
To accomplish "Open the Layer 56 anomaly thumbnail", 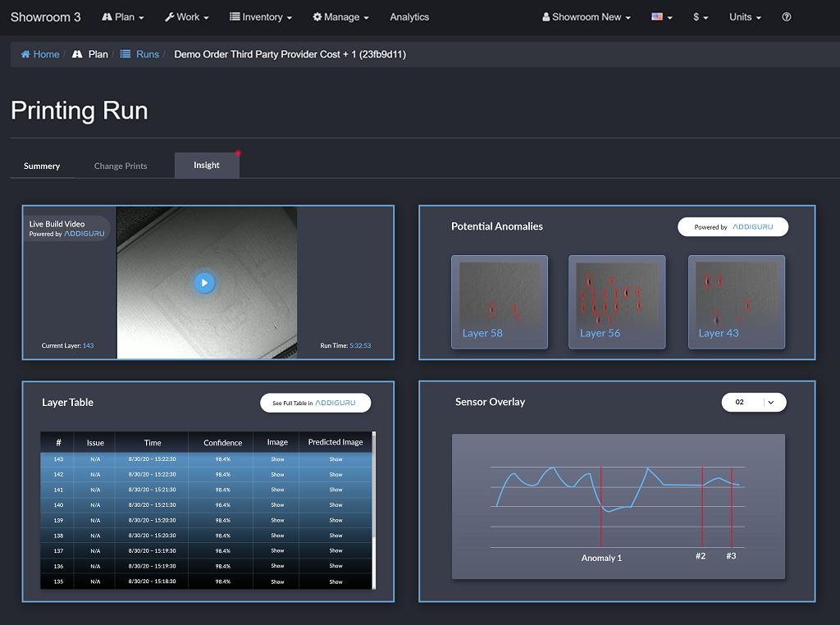I will pyautogui.click(x=616, y=301).
